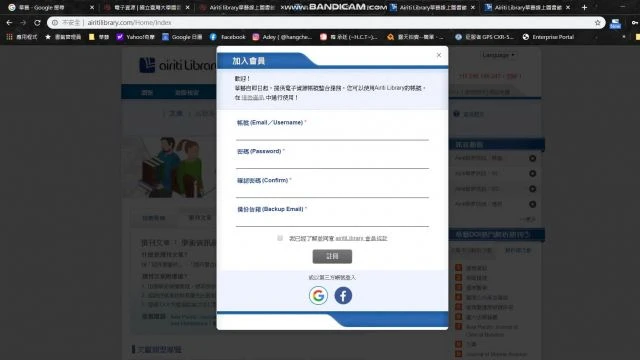
Task: Click the Backup Email input field
Action: pos(332,220)
